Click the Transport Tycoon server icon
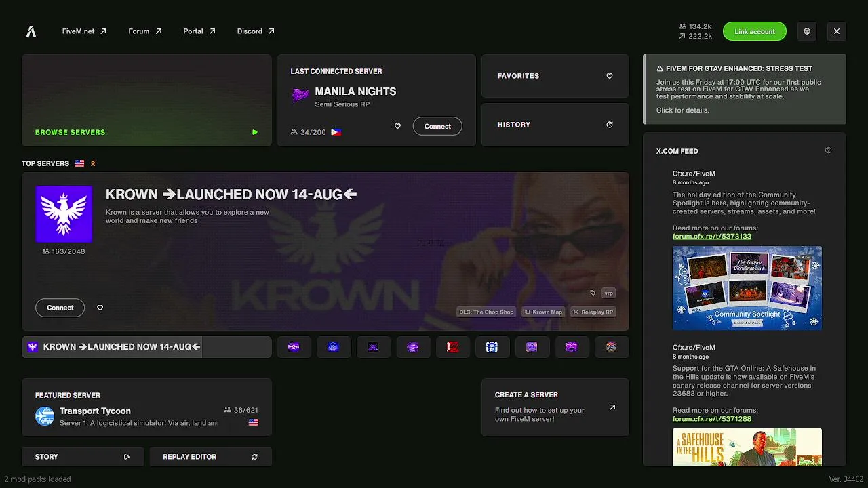 (45, 416)
